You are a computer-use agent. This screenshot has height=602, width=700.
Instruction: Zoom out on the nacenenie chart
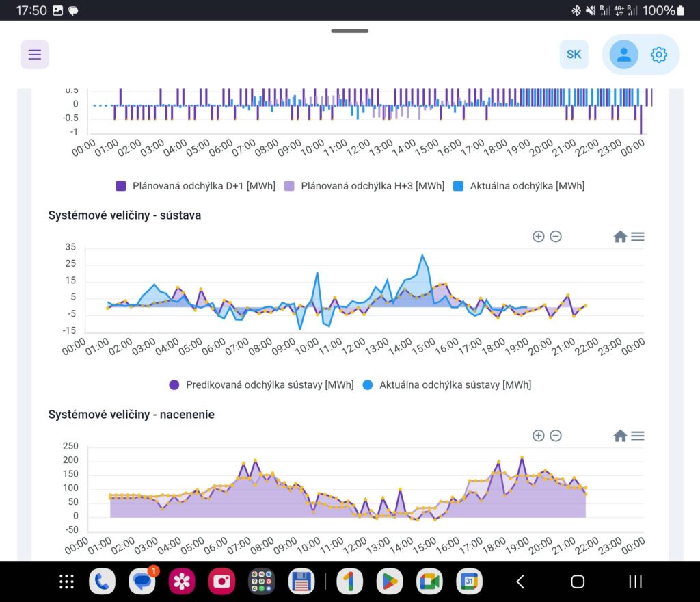pos(556,436)
